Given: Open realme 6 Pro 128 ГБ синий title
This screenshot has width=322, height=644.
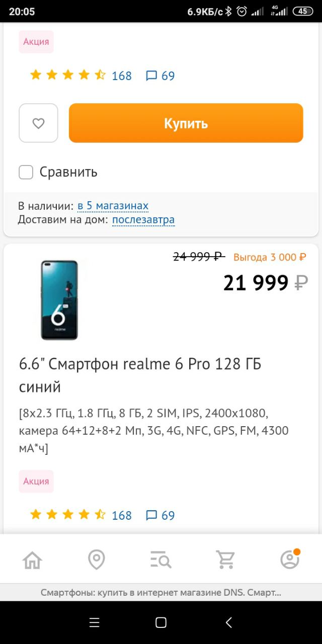Looking at the screenshot, I should (140, 375).
